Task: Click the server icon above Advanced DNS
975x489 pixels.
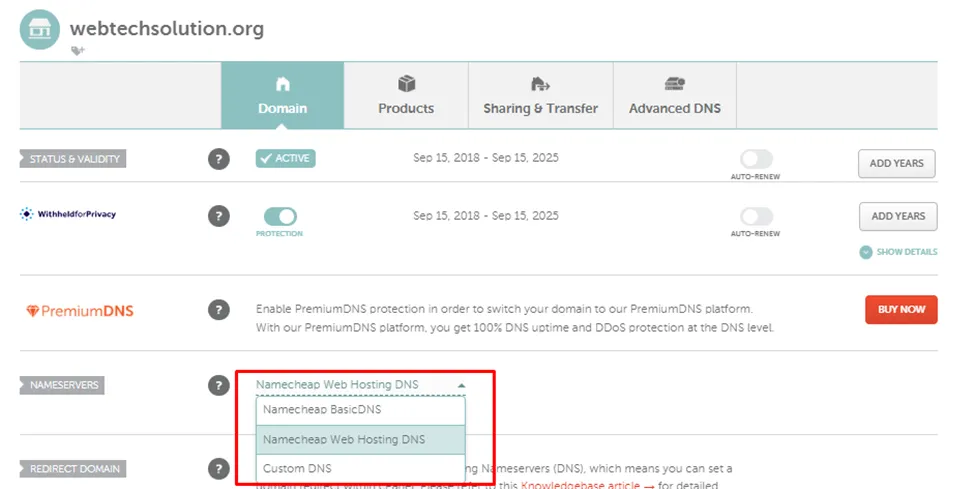Action: 675,83
